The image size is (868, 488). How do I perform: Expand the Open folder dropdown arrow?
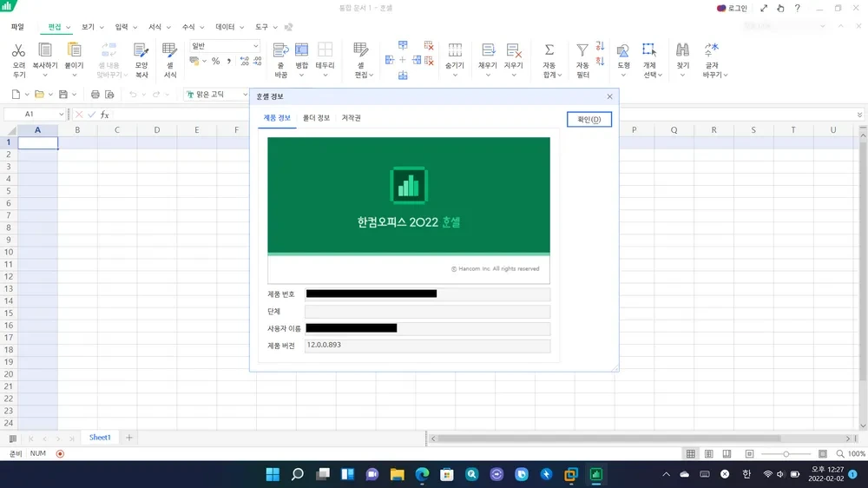(x=50, y=95)
